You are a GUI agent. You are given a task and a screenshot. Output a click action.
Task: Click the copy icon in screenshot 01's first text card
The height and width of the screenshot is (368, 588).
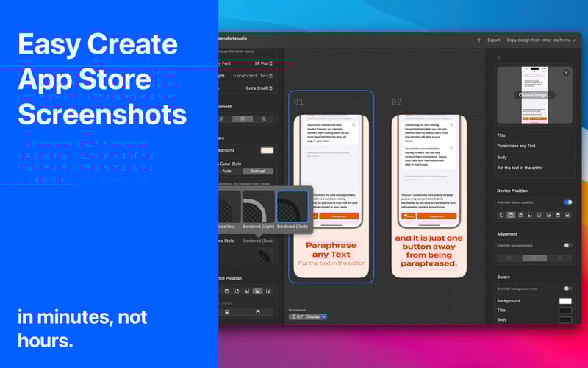[354, 125]
